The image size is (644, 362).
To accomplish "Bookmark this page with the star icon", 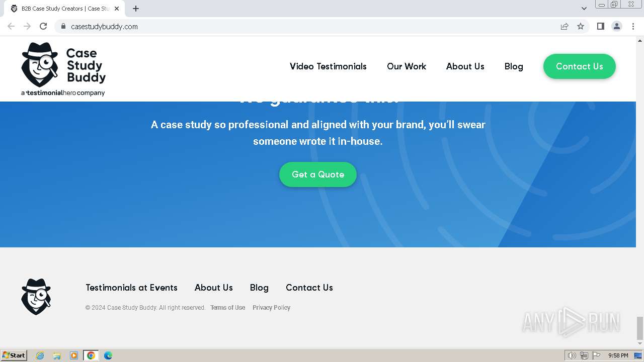I will click(581, 26).
